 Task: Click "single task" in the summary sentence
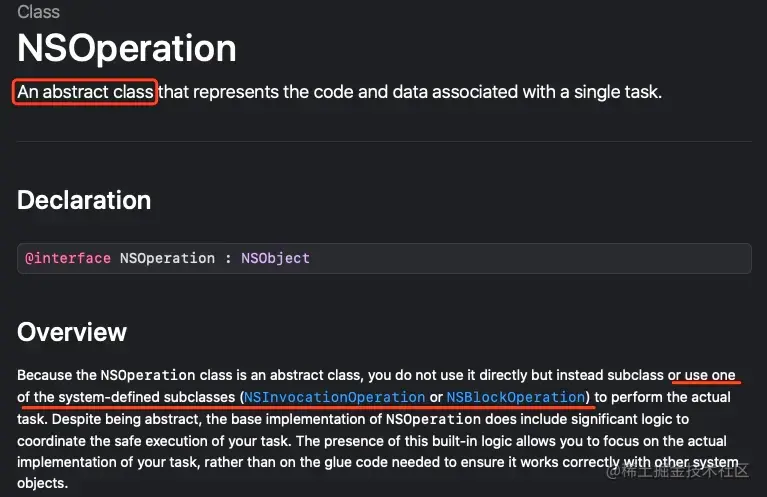616,91
